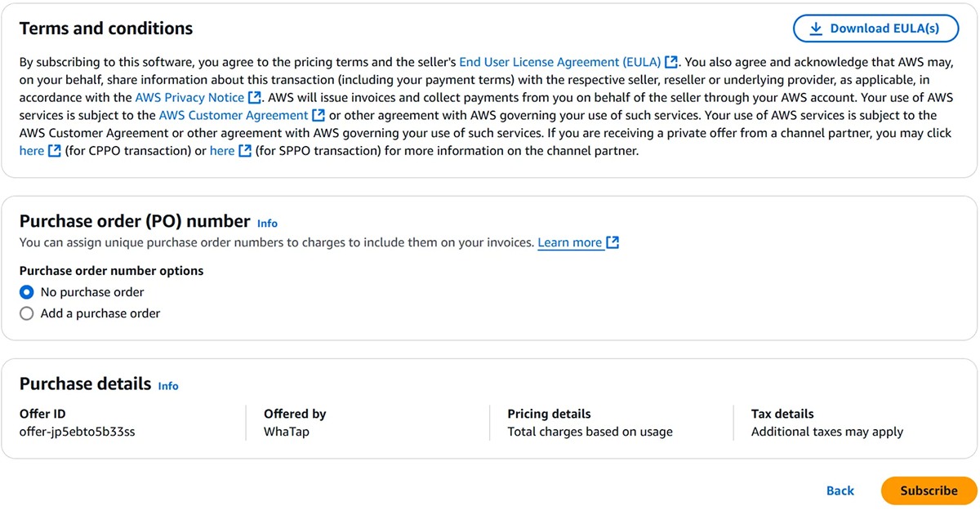Go back using the Back button

click(x=840, y=490)
